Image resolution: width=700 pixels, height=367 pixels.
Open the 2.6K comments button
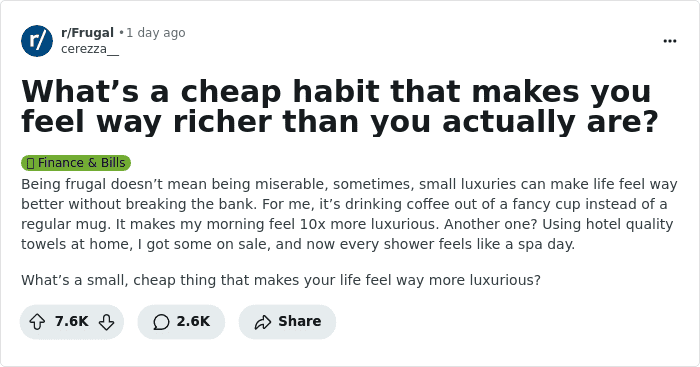181,321
